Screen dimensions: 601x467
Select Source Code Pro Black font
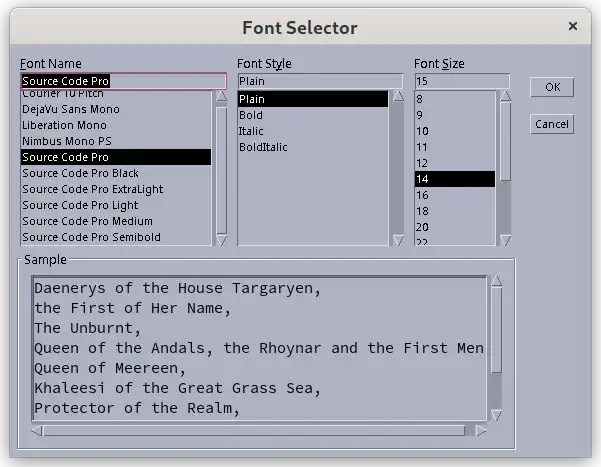(116, 173)
